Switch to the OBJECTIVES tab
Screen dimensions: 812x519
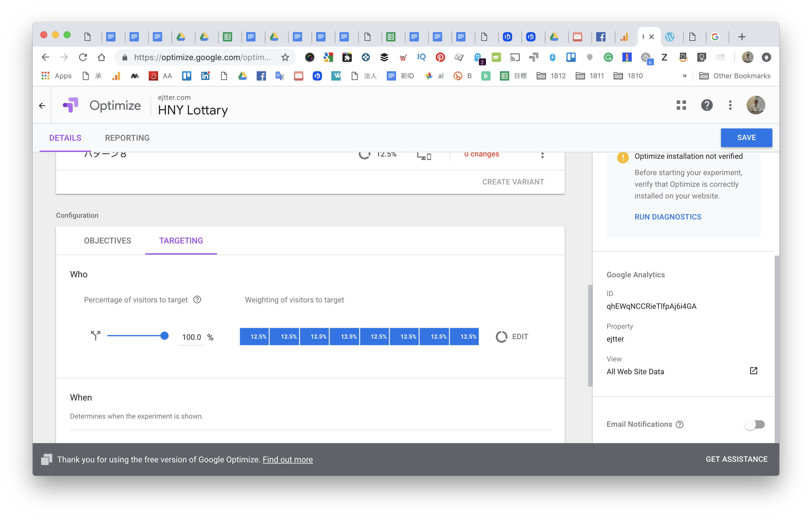point(108,241)
